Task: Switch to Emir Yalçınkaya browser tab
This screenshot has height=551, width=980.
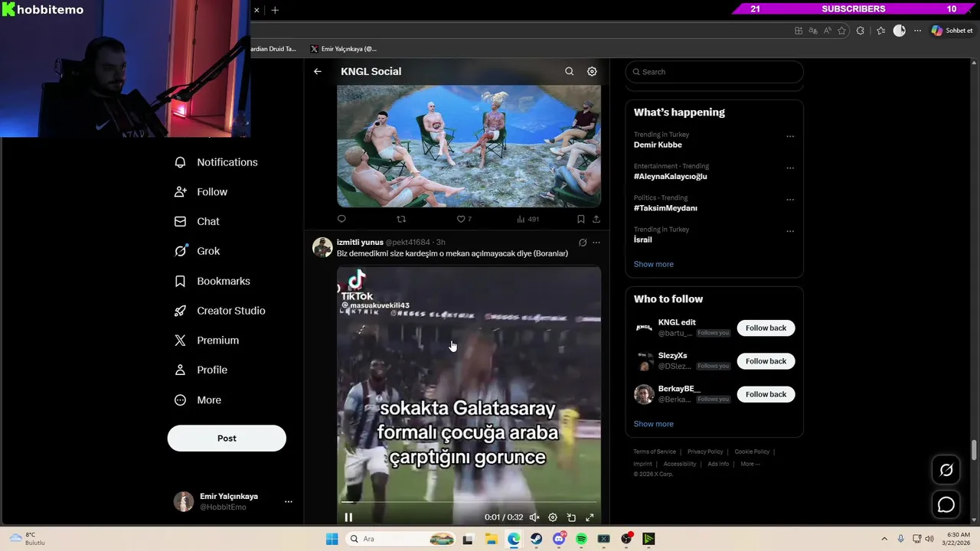Action: pos(343,49)
